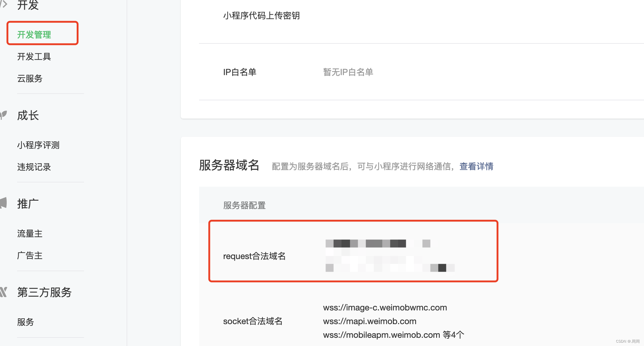Click the 第三方服务 section heading

[44, 292]
